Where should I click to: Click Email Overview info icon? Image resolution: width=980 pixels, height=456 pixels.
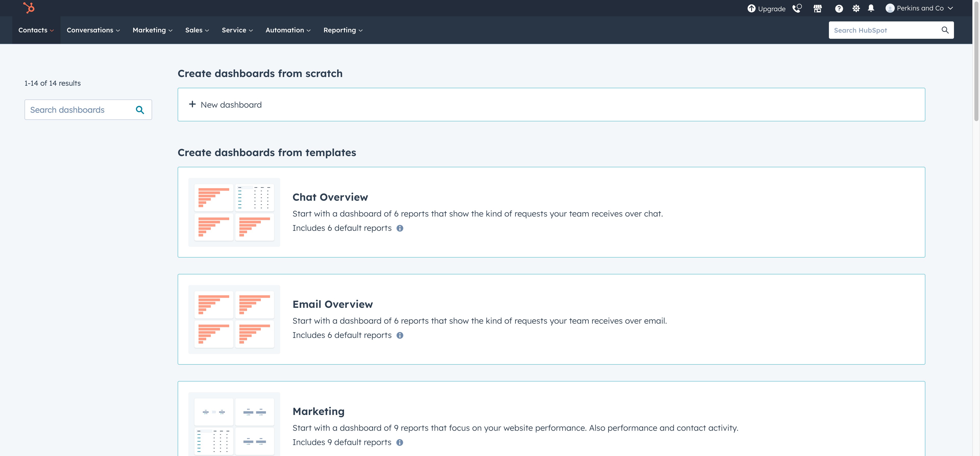400,335
